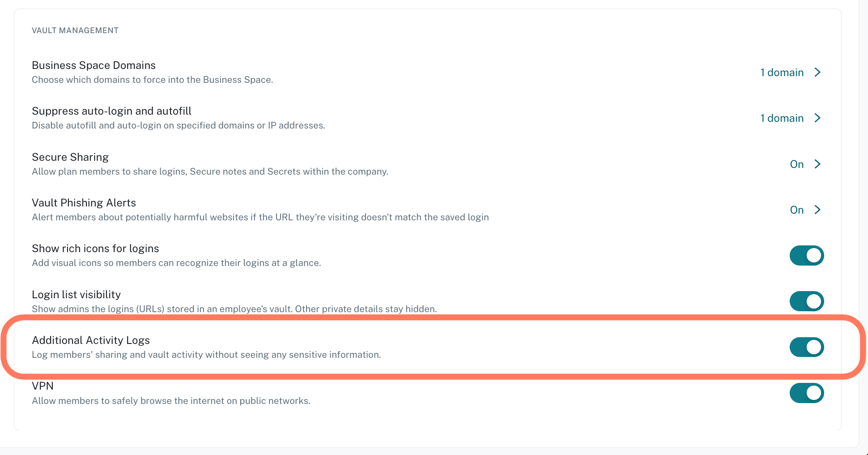Screen dimensions: 868x455
Task: Open 1 domain link for Suppress autofill
Action: point(782,118)
